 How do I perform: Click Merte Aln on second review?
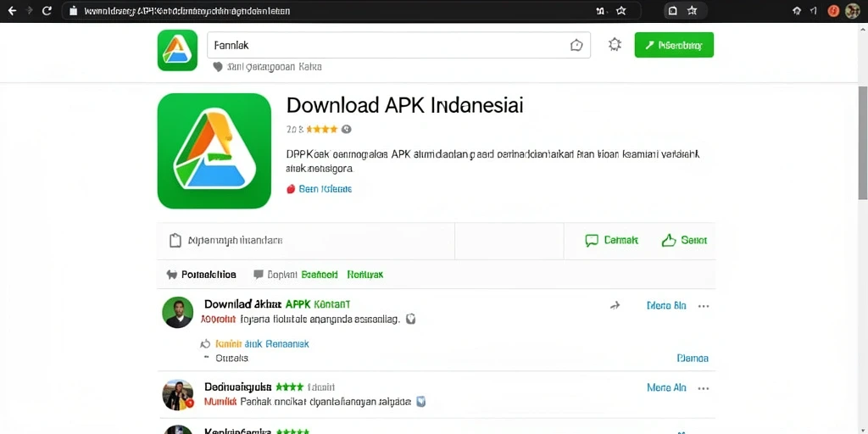pyautogui.click(x=666, y=388)
